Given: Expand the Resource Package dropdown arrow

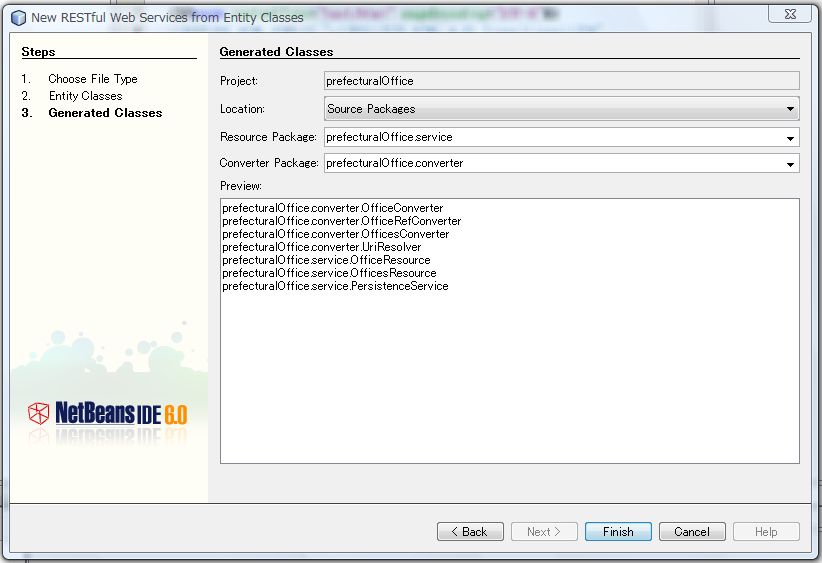Looking at the screenshot, I should (x=790, y=137).
